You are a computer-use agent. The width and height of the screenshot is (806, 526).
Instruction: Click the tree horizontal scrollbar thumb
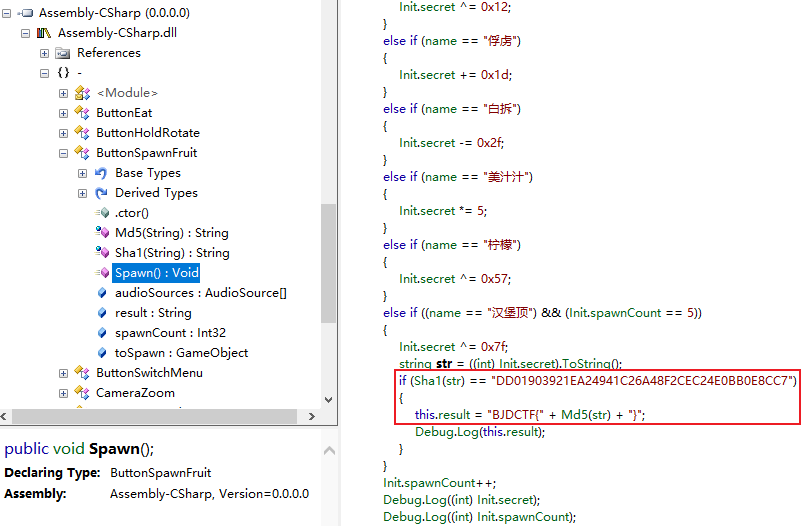154,416
